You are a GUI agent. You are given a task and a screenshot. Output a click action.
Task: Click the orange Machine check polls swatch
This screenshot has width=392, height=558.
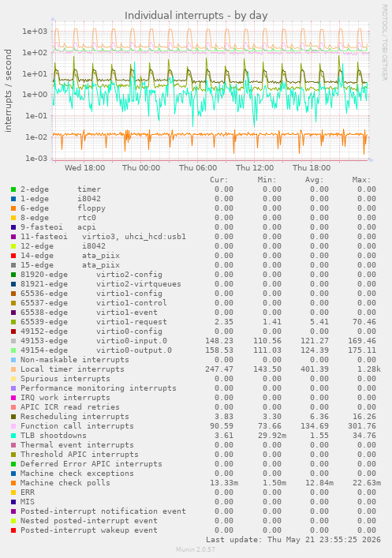tap(13, 482)
